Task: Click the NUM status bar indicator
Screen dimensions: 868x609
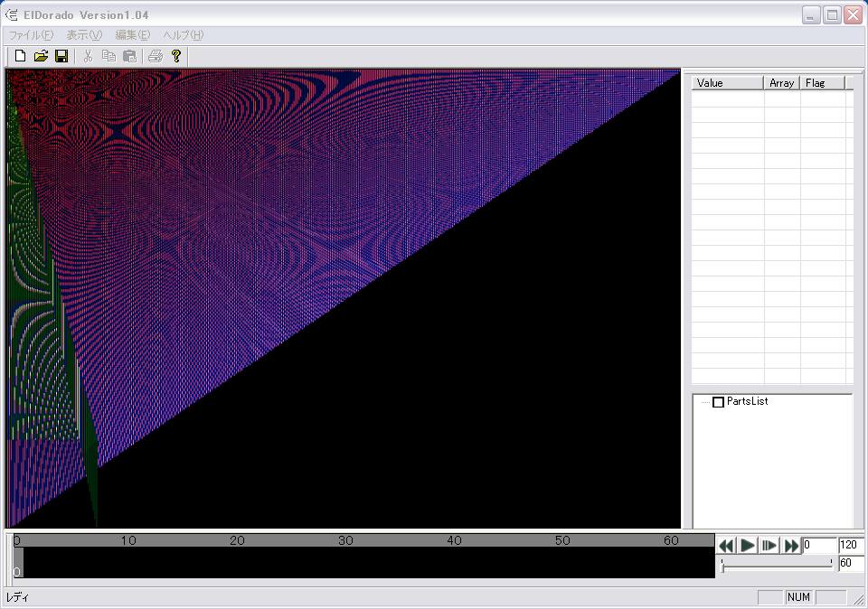Action: coord(798,597)
